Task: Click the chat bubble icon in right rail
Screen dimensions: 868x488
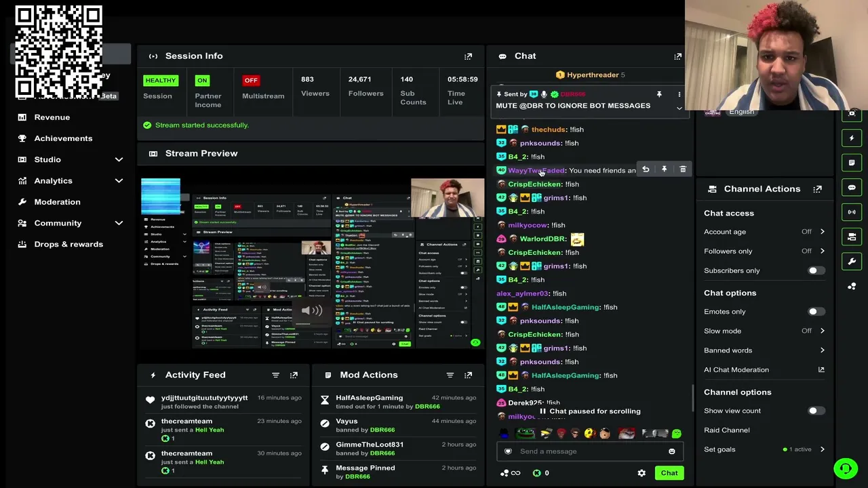Action: [852, 188]
